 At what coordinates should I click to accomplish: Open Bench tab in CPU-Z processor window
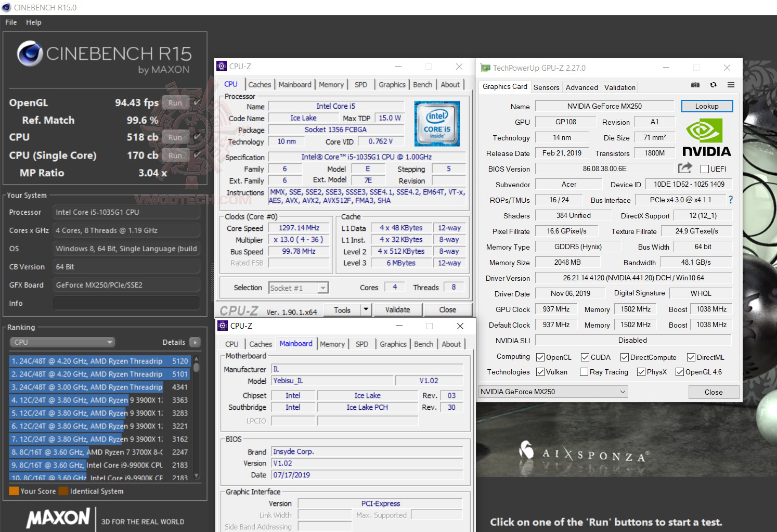423,85
